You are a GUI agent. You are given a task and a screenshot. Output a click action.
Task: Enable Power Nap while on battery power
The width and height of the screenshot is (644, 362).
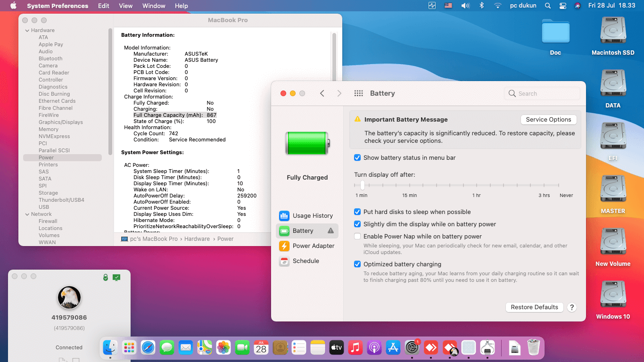[357, 237]
